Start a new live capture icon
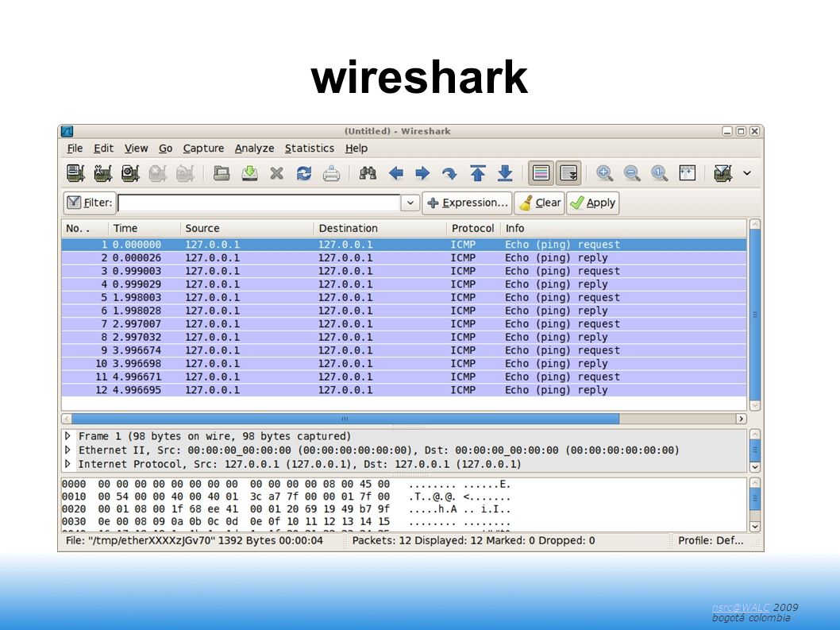The width and height of the screenshot is (840, 630). pyautogui.click(x=130, y=173)
